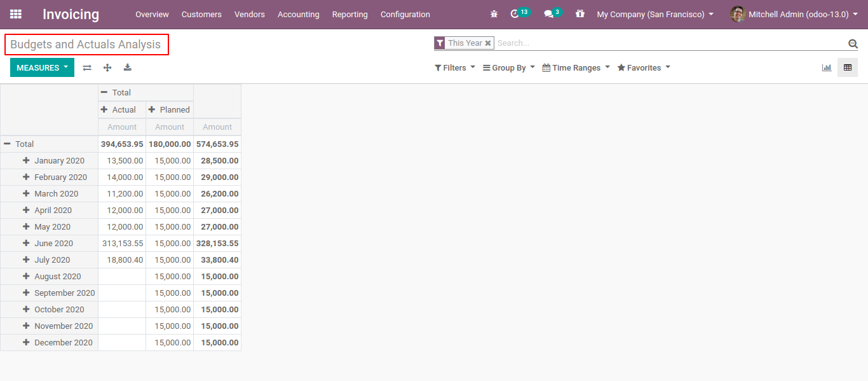The width and height of the screenshot is (868, 381).
Task: Open the MEASURES dropdown
Action: (x=41, y=67)
